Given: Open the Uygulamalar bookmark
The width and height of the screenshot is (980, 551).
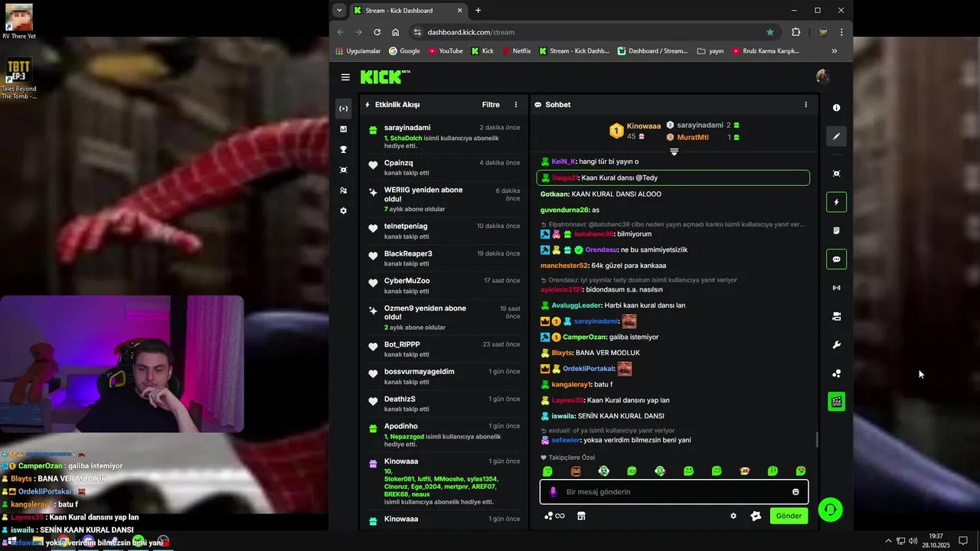Looking at the screenshot, I should point(358,51).
